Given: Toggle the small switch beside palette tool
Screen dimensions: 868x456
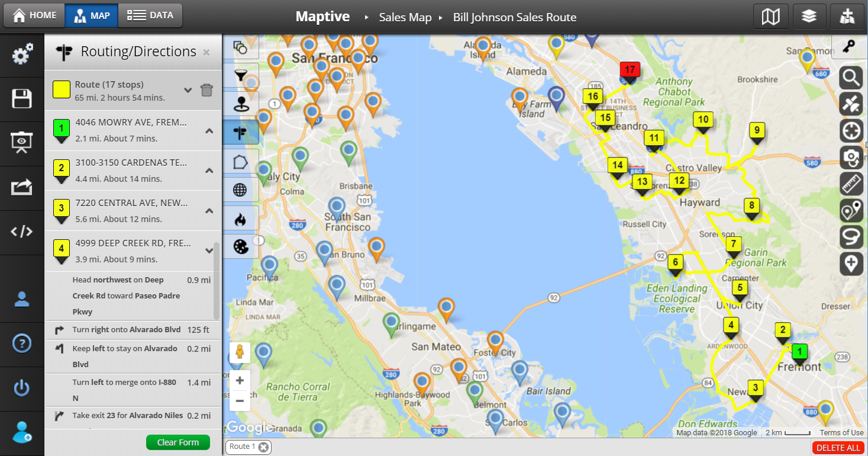Looking at the screenshot, I should click(x=259, y=240).
